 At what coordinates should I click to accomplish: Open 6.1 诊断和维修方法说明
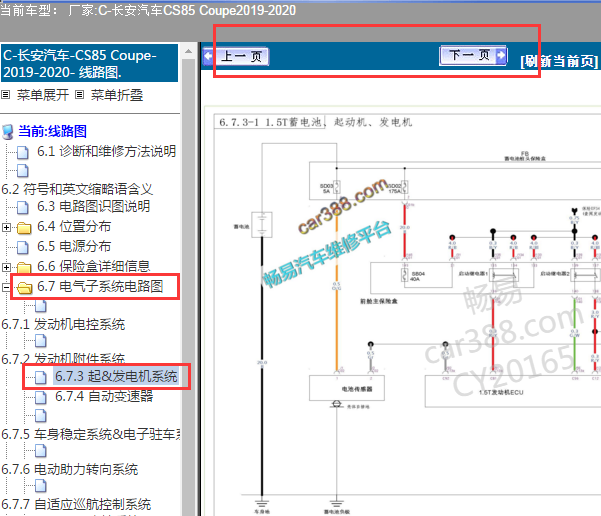107,151
